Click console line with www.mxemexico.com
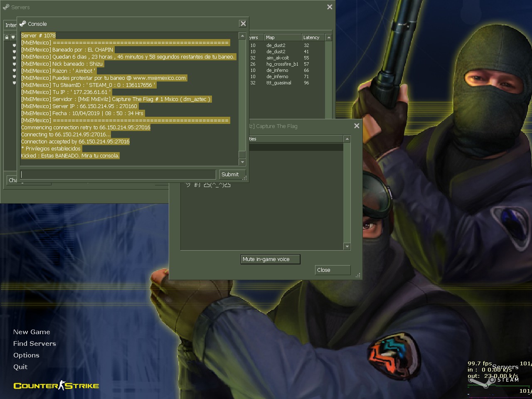532x399 pixels. click(x=103, y=78)
